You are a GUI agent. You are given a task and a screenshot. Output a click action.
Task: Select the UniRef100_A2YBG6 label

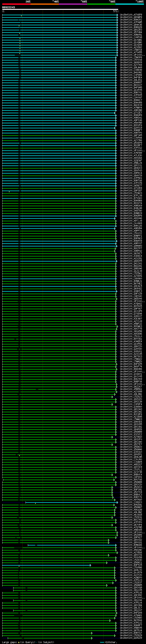pos(131,553)
